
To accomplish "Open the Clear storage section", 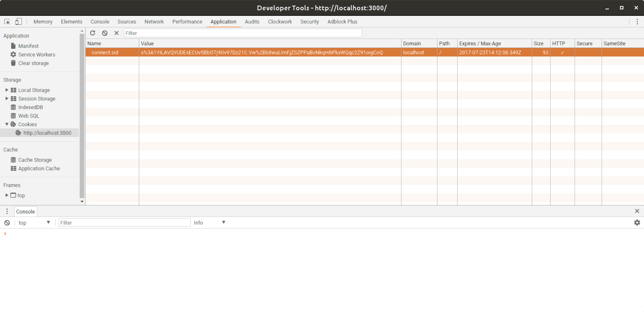I will click(x=33, y=63).
